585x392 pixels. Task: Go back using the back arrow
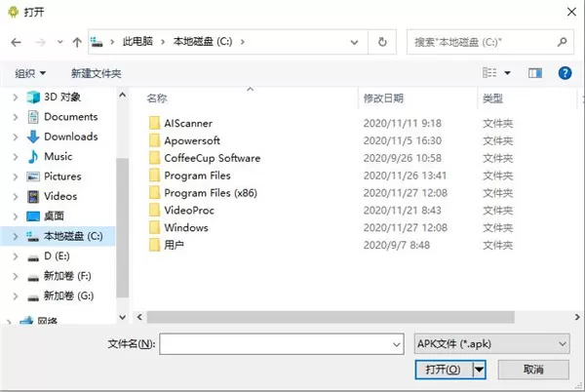pos(16,43)
